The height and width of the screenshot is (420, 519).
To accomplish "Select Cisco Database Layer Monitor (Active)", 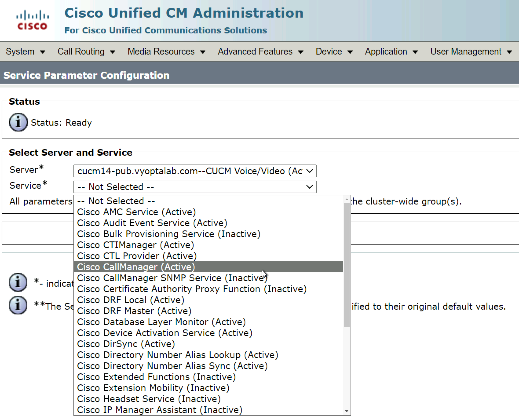I will [x=208, y=322].
